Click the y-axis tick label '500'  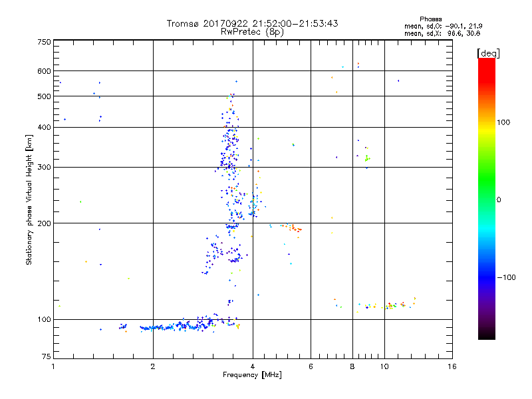44,96
